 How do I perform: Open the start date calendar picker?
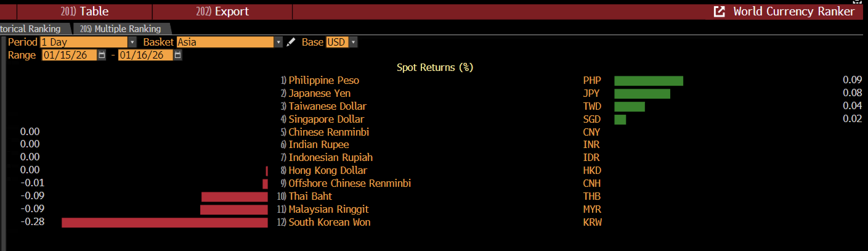click(101, 55)
